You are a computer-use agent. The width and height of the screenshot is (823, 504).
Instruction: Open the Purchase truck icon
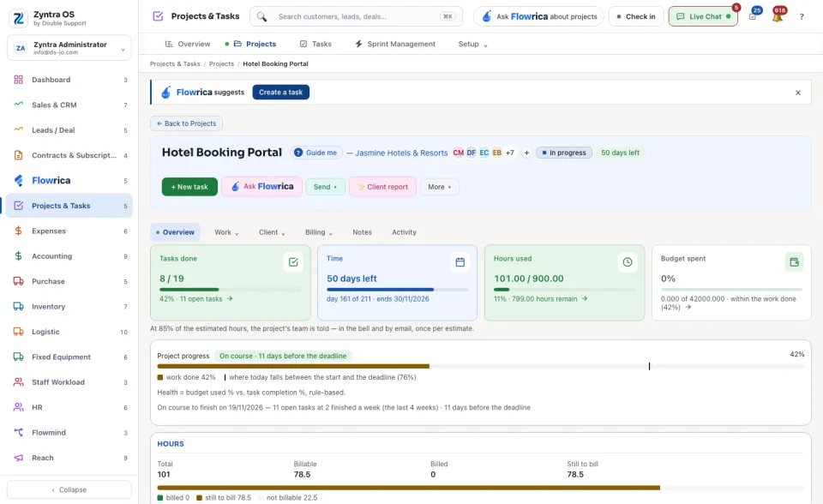tap(18, 281)
